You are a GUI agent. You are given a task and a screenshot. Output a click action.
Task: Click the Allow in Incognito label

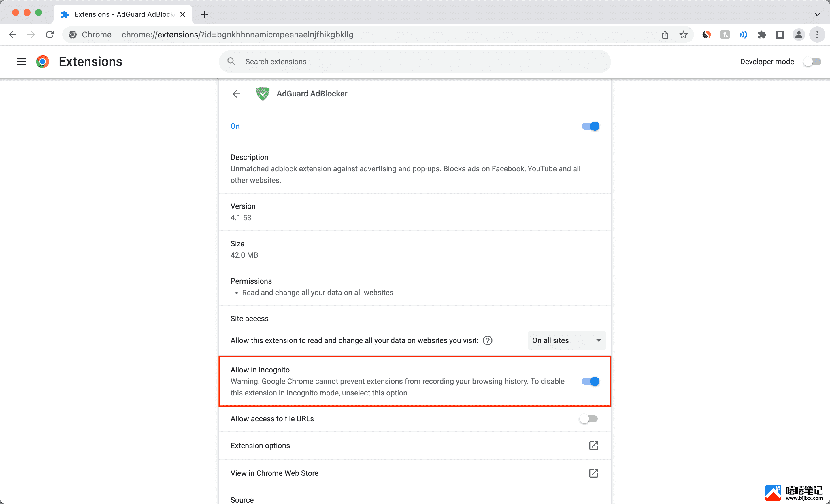(x=260, y=370)
